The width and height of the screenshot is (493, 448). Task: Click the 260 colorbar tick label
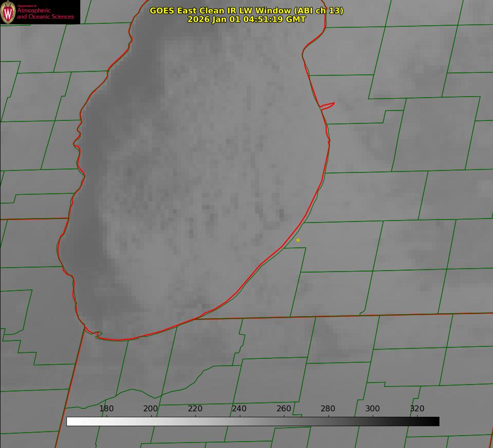click(x=284, y=409)
